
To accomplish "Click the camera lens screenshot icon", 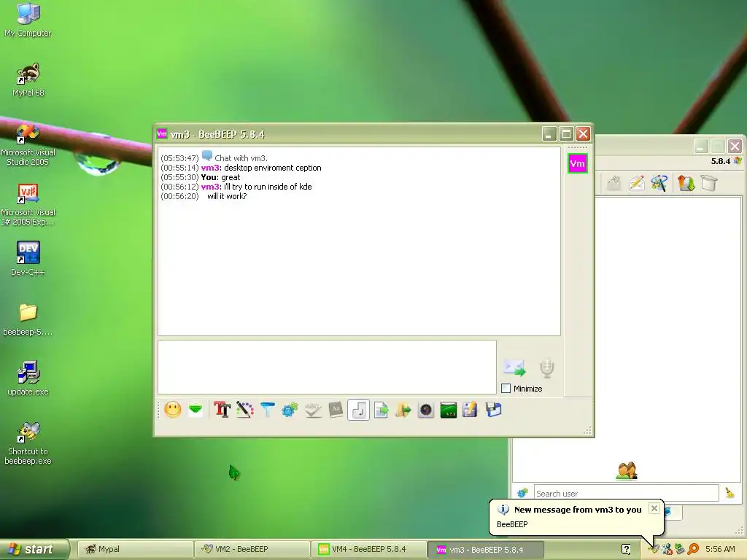I will click(426, 410).
